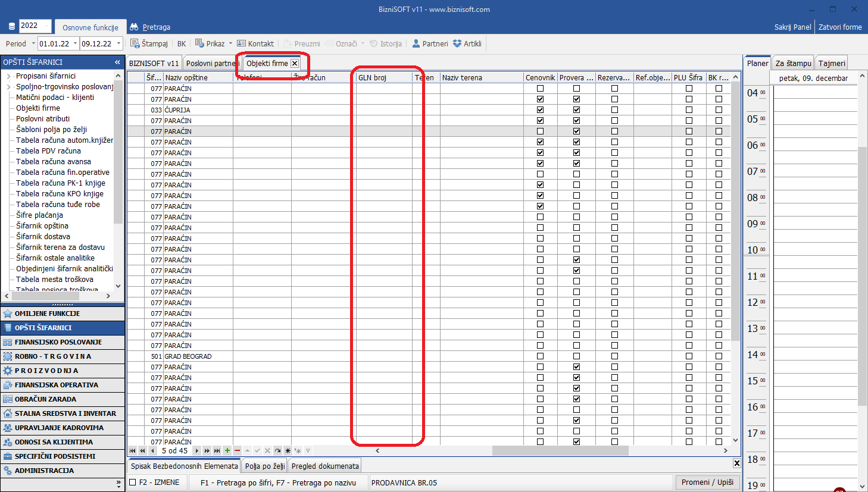Go to the first record in navigator
The height and width of the screenshot is (492, 868).
[132, 451]
